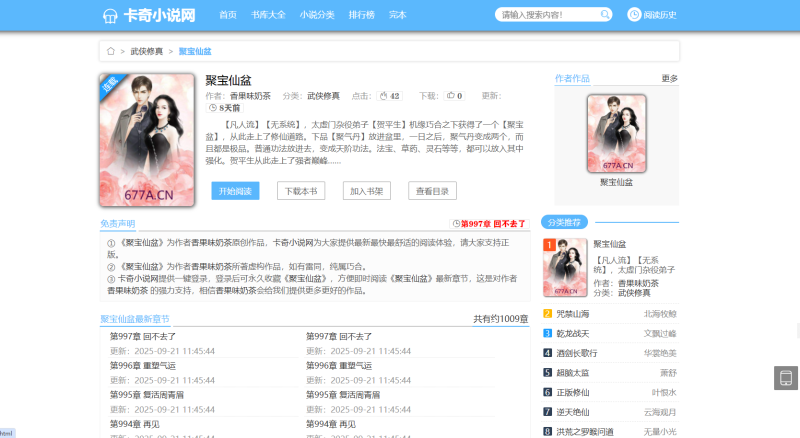Open 首页 in the top navigation
This screenshot has width=800, height=438.
(228, 15)
